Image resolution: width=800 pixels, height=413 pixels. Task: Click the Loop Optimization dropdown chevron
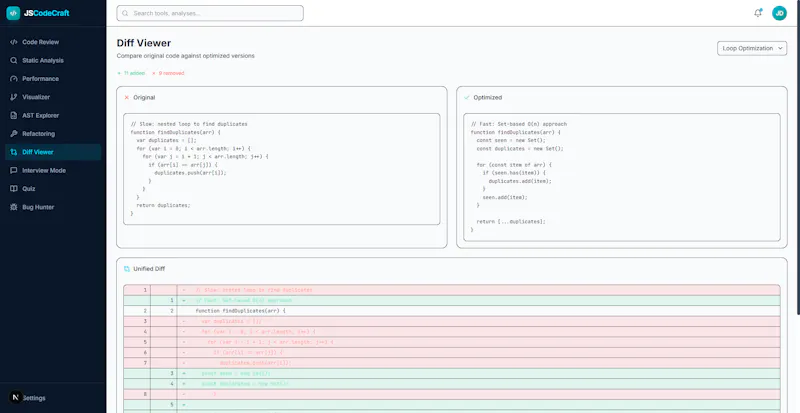point(780,48)
